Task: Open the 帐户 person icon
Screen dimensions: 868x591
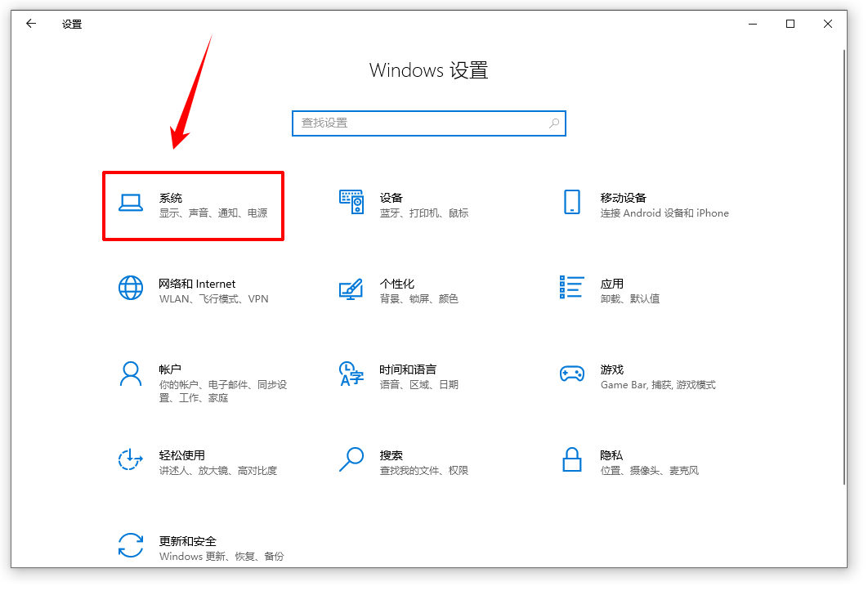Action: pyautogui.click(x=131, y=374)
